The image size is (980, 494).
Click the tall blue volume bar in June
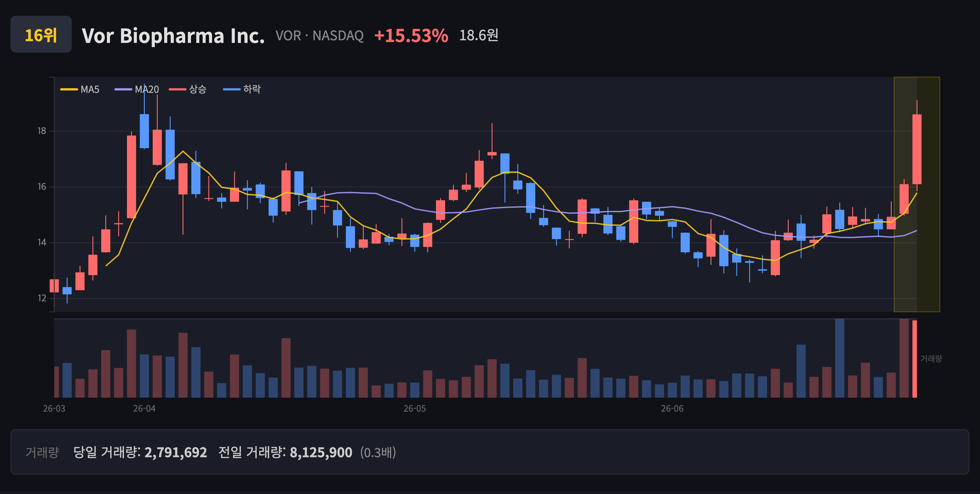point(840,359)
